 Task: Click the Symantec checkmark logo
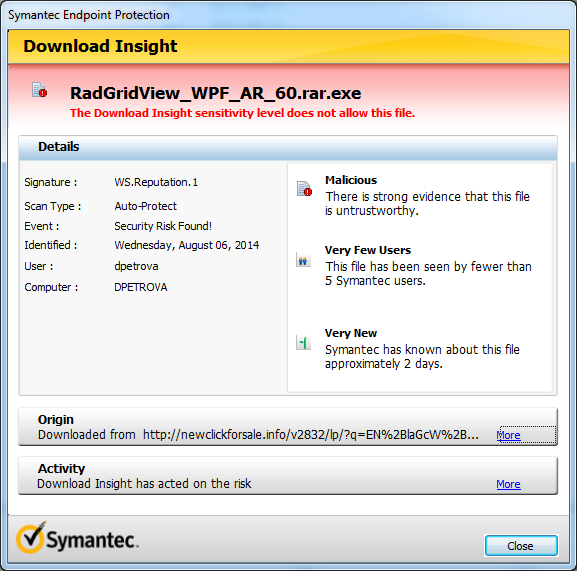(31, 538)
